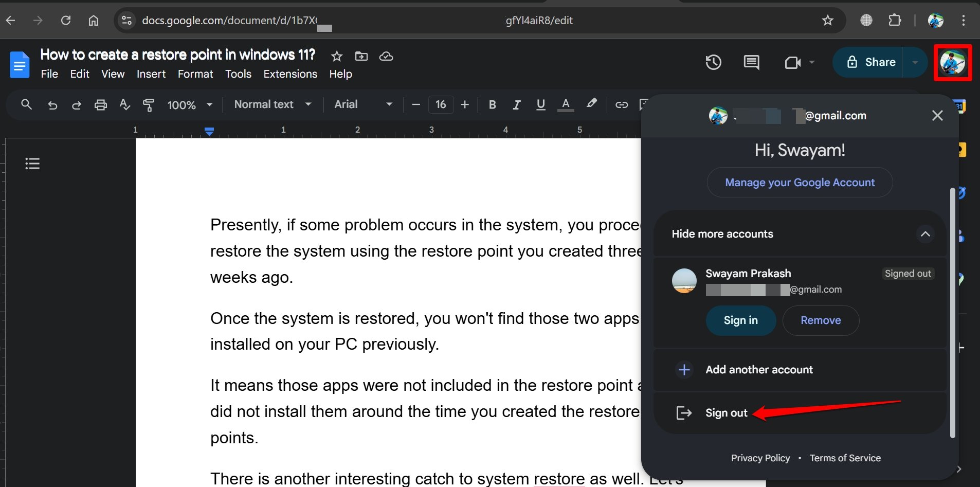Open the zoom level dropdown
This screenshot has height=487, width=980.
tap(189, 105)
